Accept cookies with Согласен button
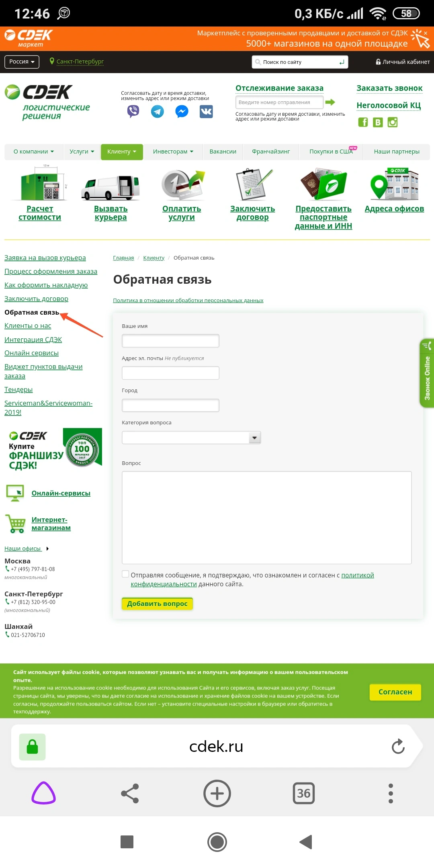 395,692
